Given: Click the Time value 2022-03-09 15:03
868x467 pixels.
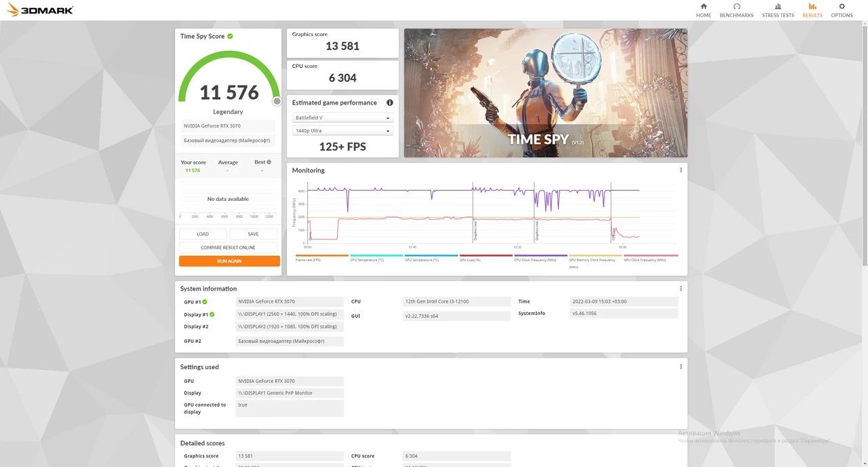Looking at the screenshot, I should [624, 301].
